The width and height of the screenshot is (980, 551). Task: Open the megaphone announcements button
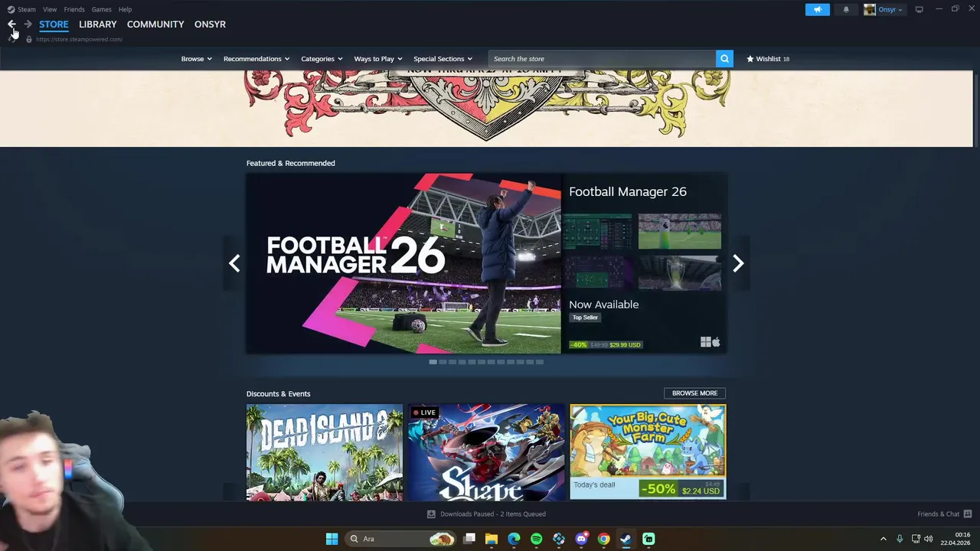817,9
